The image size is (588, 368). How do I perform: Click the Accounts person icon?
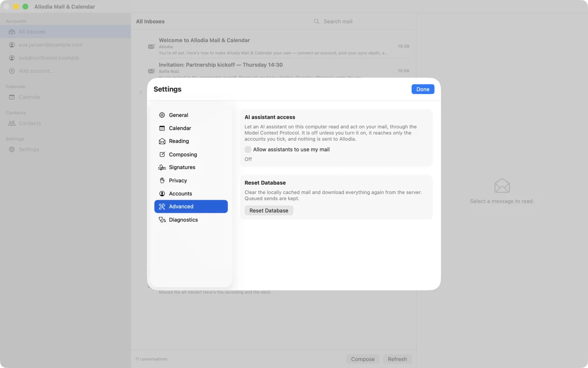162,193
